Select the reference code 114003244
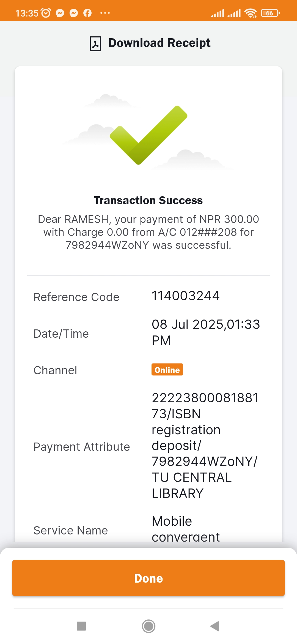 (186, 296)
